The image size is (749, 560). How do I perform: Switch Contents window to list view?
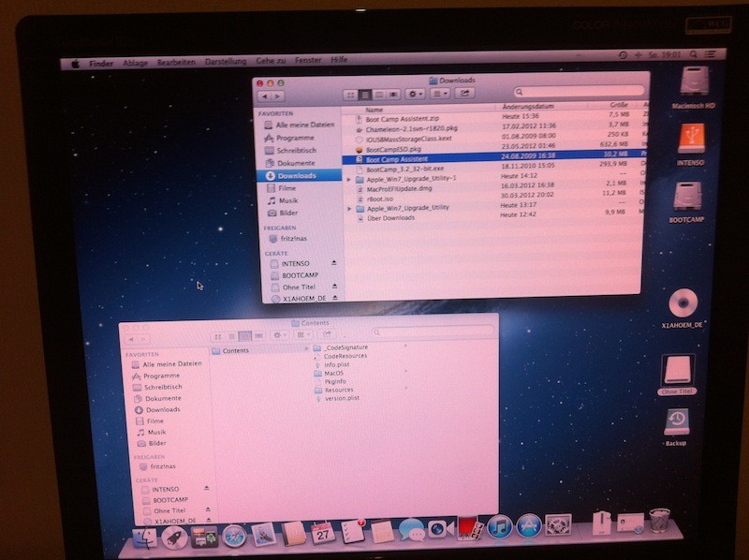click(230, 334)
